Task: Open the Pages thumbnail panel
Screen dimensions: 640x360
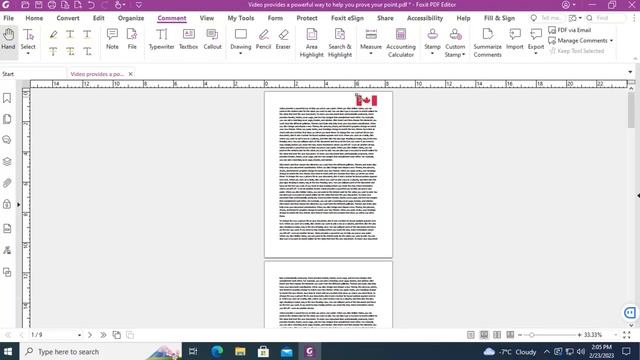Action: [7, 119]
